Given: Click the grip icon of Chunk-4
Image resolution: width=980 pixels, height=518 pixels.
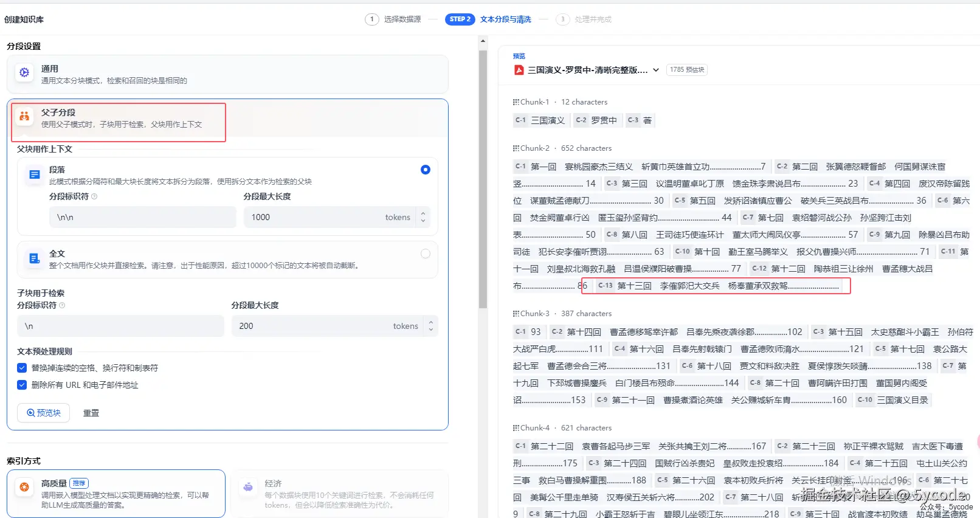Looking at the screenshot, I should click(x=516, y=428).
